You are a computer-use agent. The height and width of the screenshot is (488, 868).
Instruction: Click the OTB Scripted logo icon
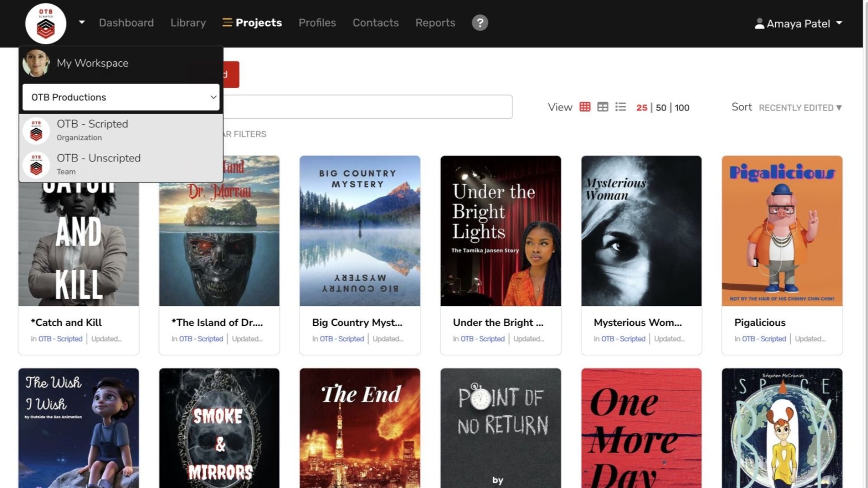[x=46, y=23]
